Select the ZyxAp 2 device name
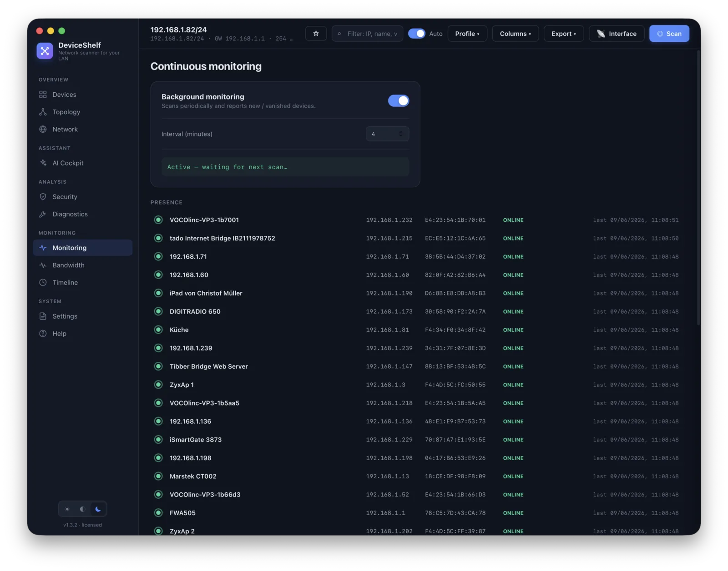 tap(182, 531)
